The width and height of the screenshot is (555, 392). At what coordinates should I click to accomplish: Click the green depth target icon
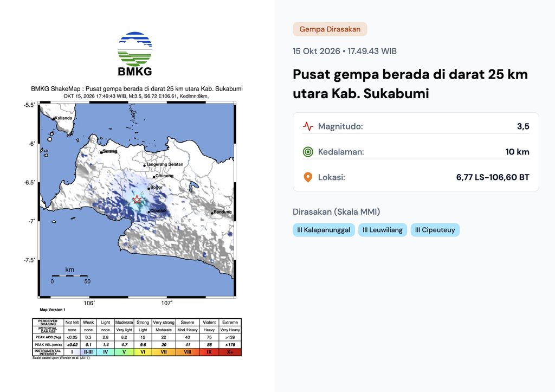click(308, 152)
